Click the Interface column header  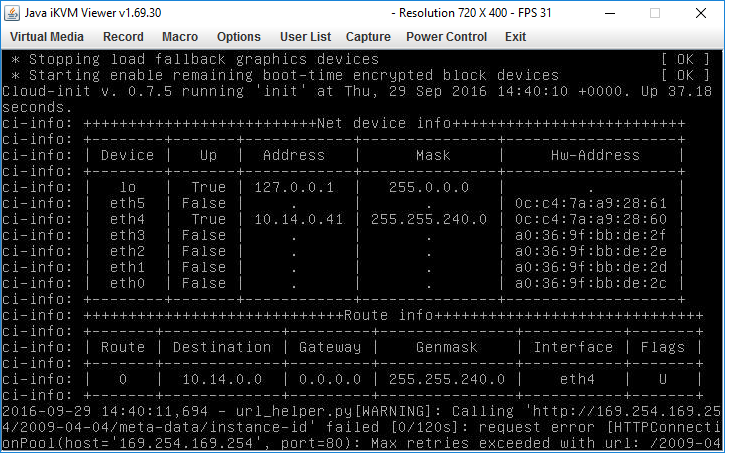[573, 347]
